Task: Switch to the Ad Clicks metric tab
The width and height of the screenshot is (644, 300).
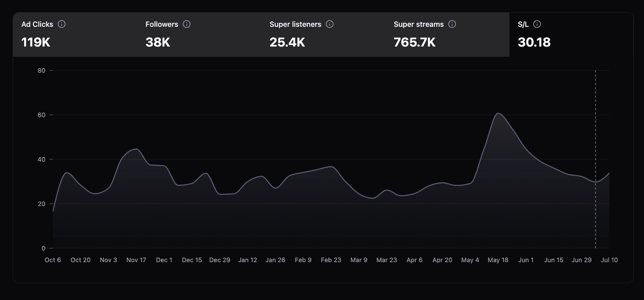Action: coord(75,35)
